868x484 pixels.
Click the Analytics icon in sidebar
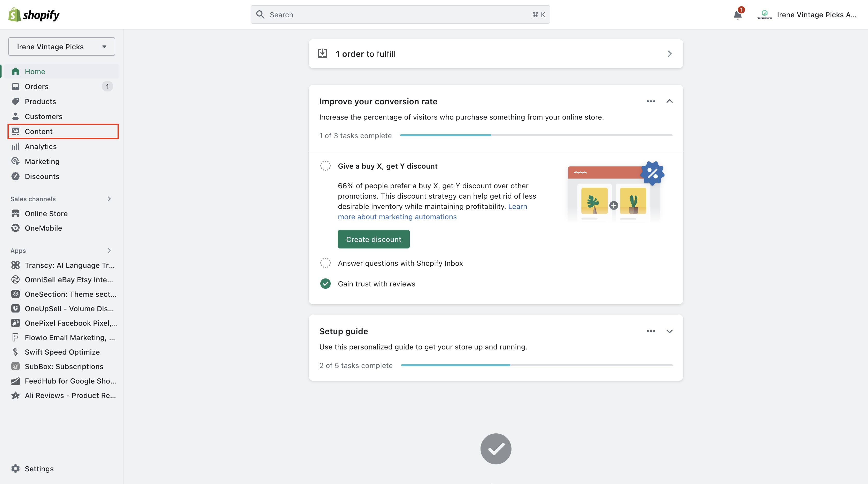[x=15, y=146]
